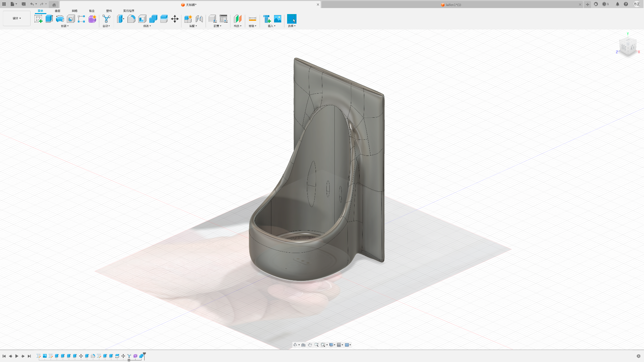Click the Offset Face tool in toolbar
This screenshot has width=644, height=362.
click(x=164, y=19)
